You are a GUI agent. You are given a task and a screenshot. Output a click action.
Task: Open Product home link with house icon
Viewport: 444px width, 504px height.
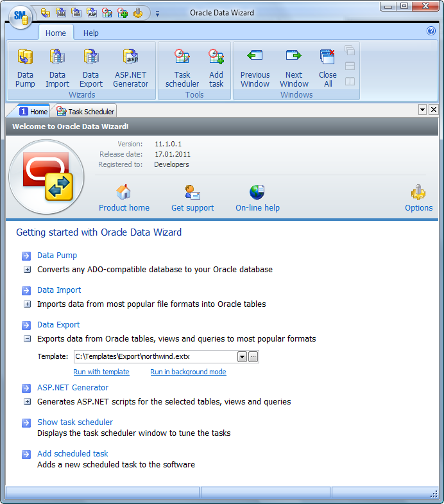(124, 198)
